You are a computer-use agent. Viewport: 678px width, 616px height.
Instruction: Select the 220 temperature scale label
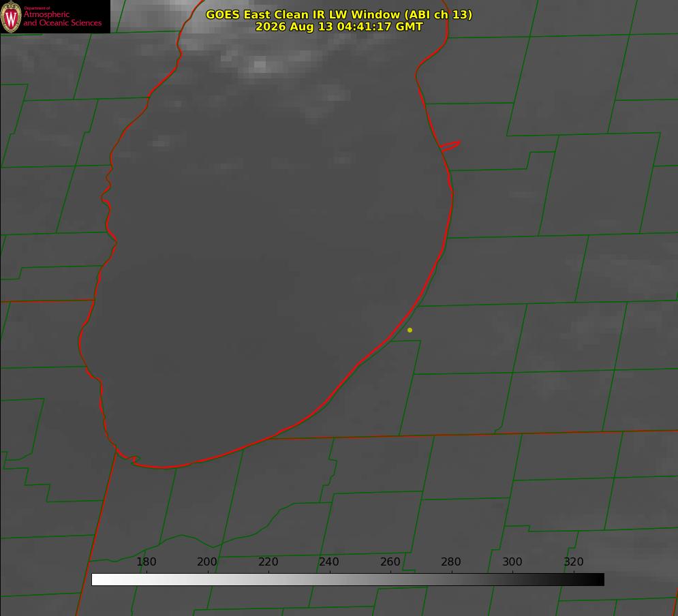click(x=268, y=562)
